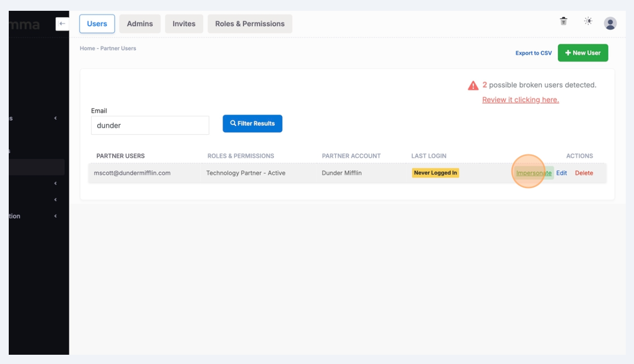The height and width of the screenshot is (364, 634).
Task: Open Roles & Permissions tab
Action: 250,24
